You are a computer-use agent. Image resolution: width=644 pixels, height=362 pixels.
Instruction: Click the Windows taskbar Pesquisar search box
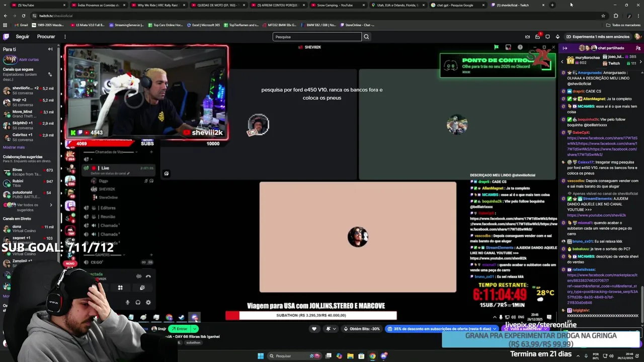(x=295, y=356)
